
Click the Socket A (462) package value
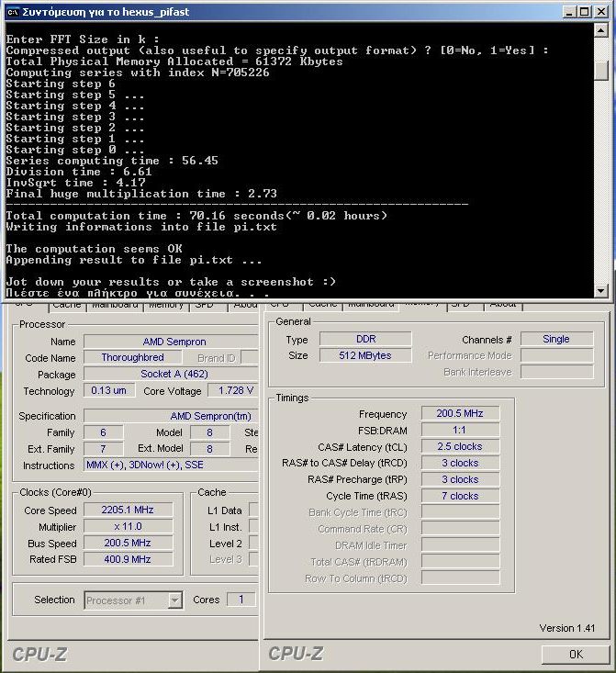[x=171, y=374]
